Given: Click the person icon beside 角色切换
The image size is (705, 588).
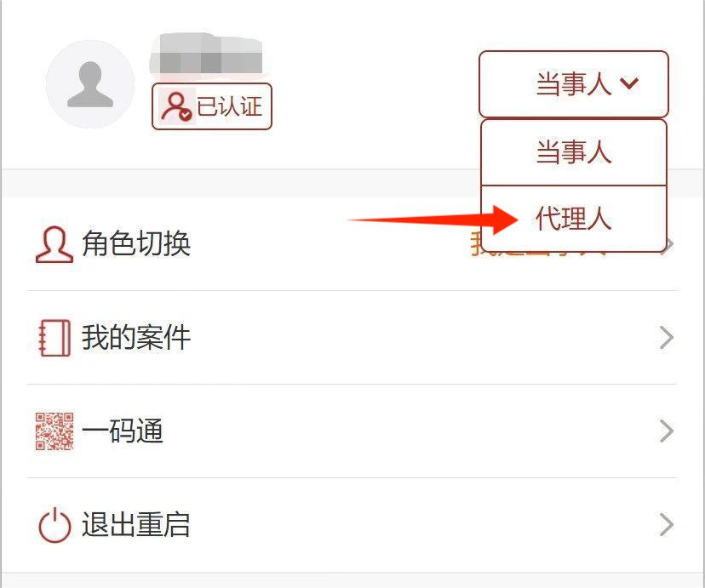Looking at the screenshot, I should tap(54, 244).
